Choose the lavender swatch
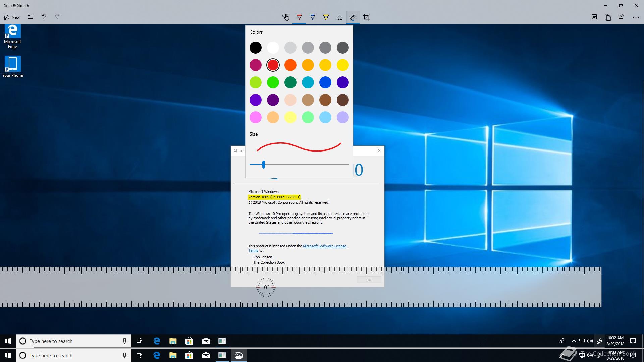 pyautogui.click(x=343, y=117)
